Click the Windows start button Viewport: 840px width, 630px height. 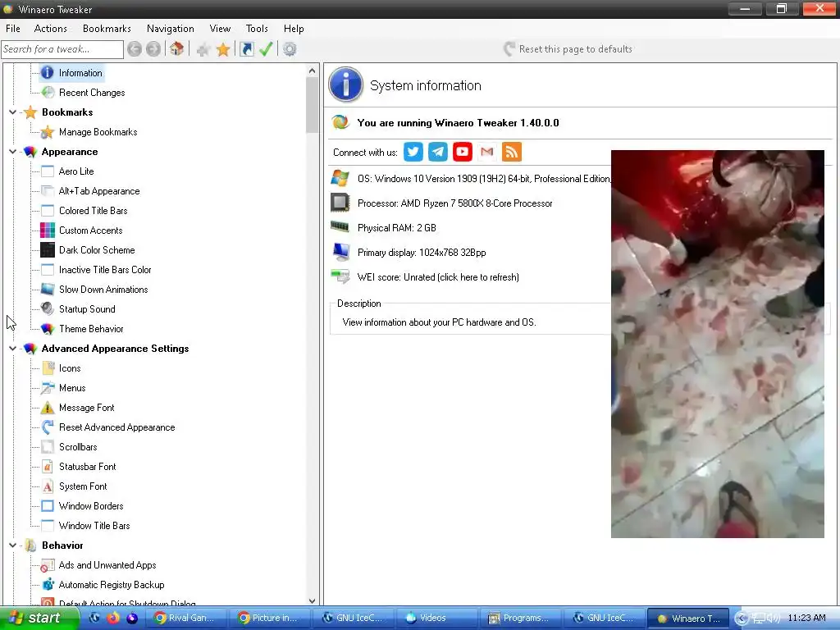coord(39,619)
